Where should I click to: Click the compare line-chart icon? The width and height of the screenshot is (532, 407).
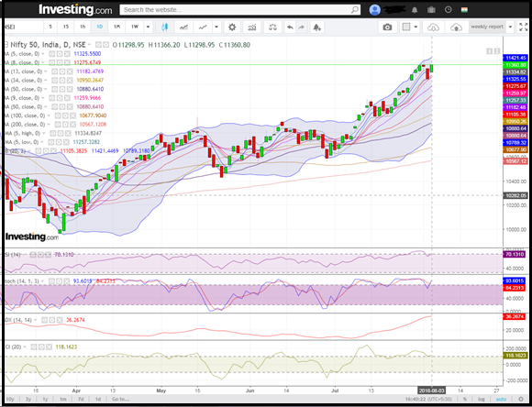coord(203,27)
